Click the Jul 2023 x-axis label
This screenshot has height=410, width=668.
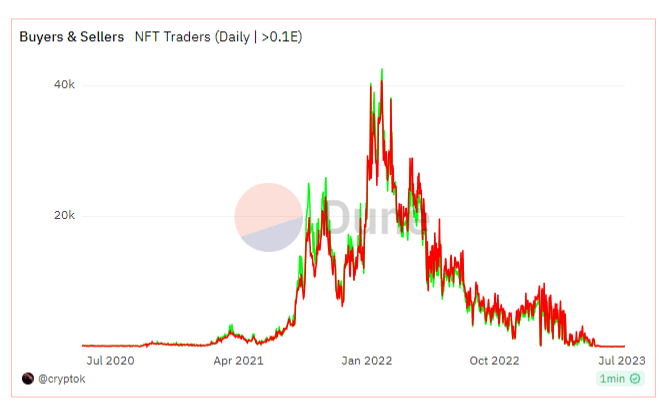pos(622,361)
